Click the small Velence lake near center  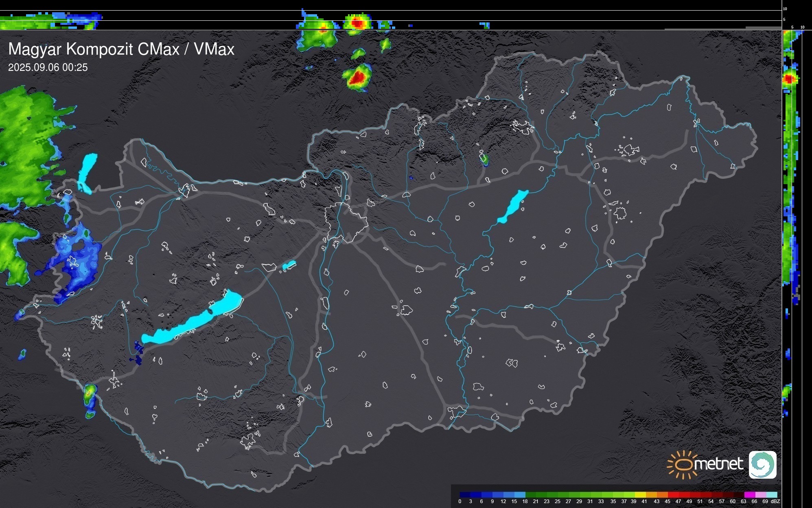(x=289, y=265)
